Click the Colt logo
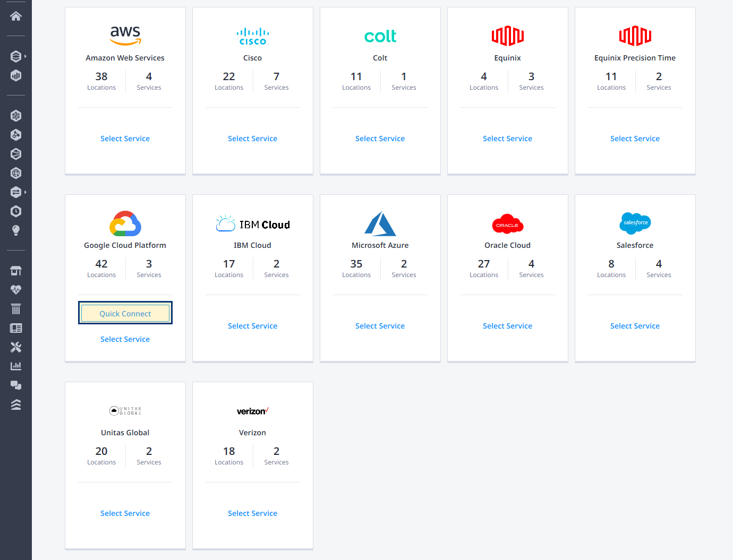733x560 pixels. [380, 36]
